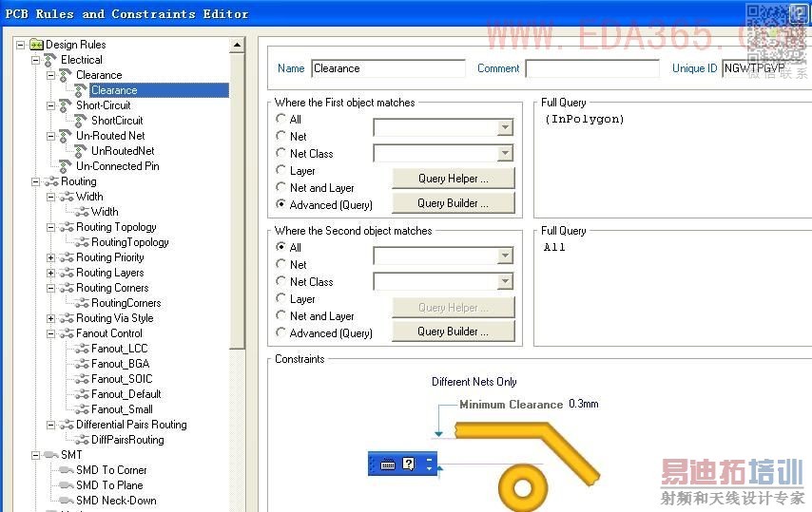Click the Clearance group icon under Electrical
812x512 pixels.
point(66,75)
